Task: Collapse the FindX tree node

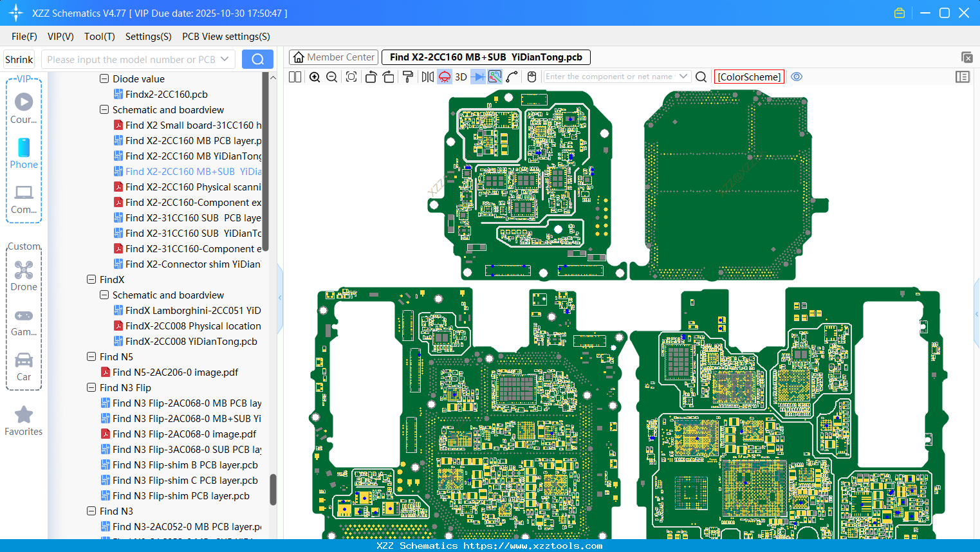Action: (x=91, y=280)
